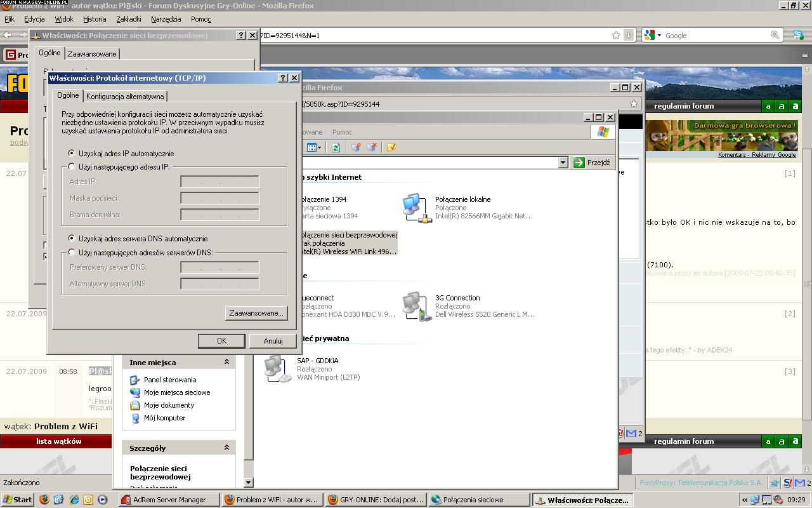Click the magnifier search icon in Google box
This screenshot has height=508, width=812.
775,36
